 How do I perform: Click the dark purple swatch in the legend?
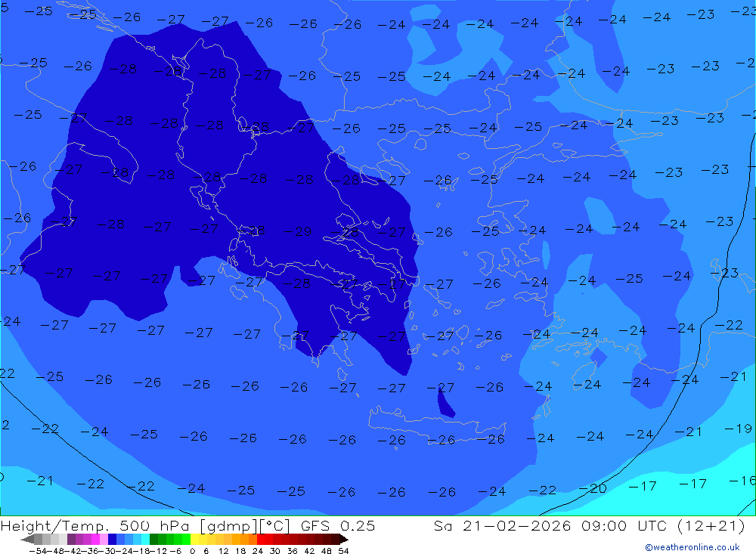pos(71,539)
